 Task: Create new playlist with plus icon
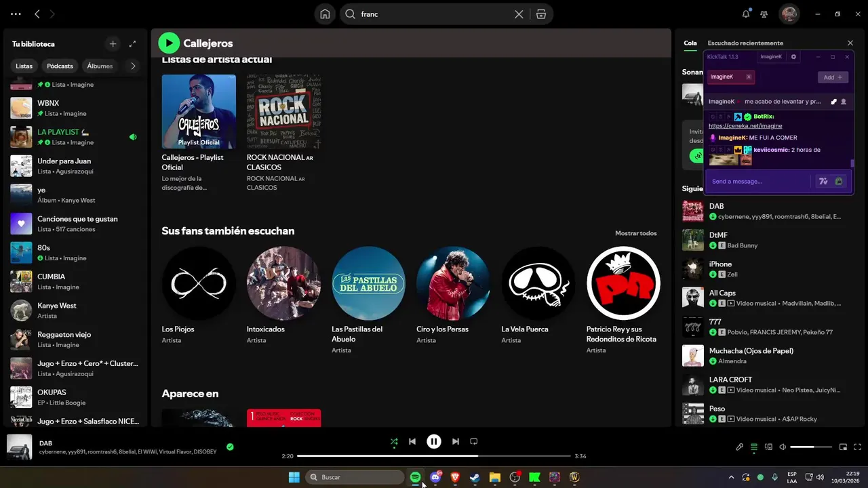coord(113,44)
